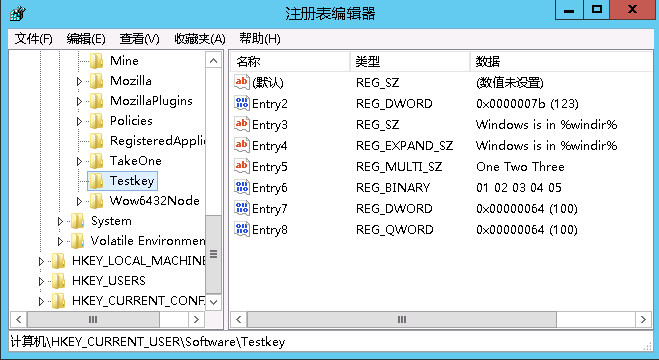Expand the HKEY_LOCAL_MACHINE hive
This screenshot has width=659, height=360.
point(41,261)
